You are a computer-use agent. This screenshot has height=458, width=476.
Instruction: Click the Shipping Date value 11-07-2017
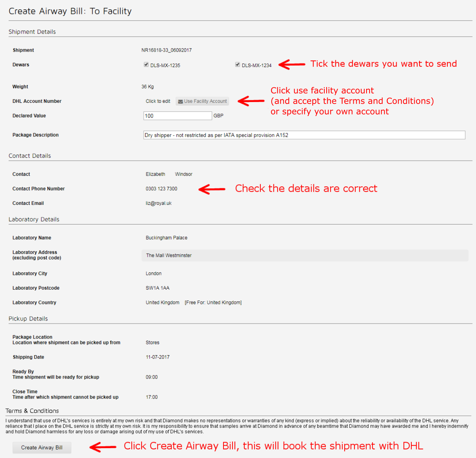click(157, 357)
